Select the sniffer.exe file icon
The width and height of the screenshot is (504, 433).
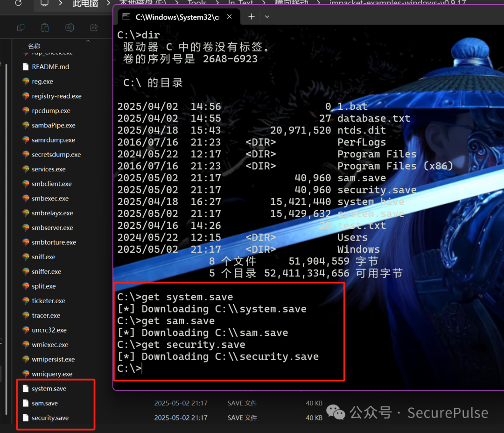click(x=26, y=271)
